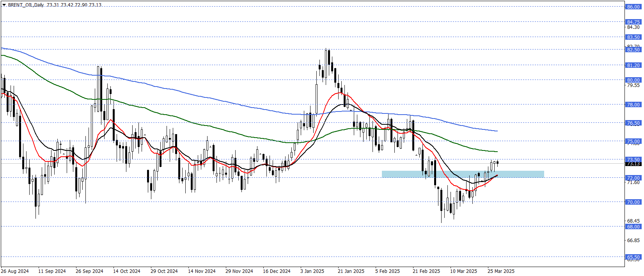The image size is (644, 276).
Task: Click the 81.20 price level label
Action: (x=633, y=65)
